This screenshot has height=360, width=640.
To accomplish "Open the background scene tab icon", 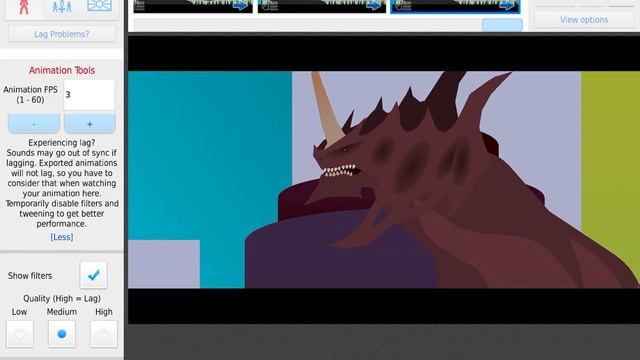I will (x=99, y=6).
